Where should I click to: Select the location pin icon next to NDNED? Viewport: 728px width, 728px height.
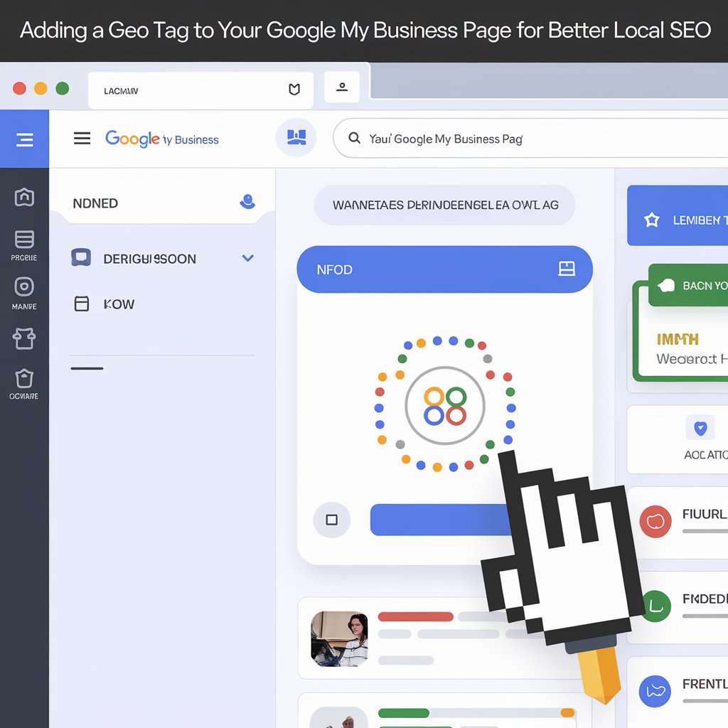point(247,202)
